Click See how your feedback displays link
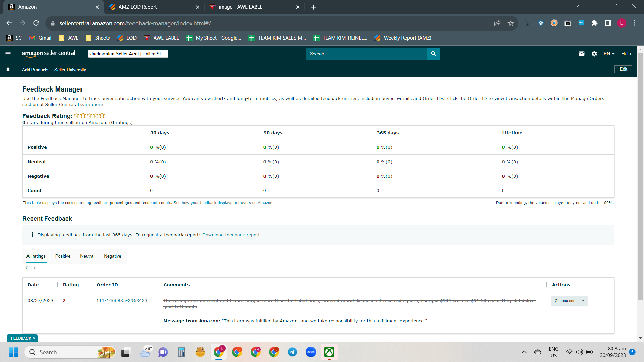This screenshot has width=644, height=362. pos(223,203)
